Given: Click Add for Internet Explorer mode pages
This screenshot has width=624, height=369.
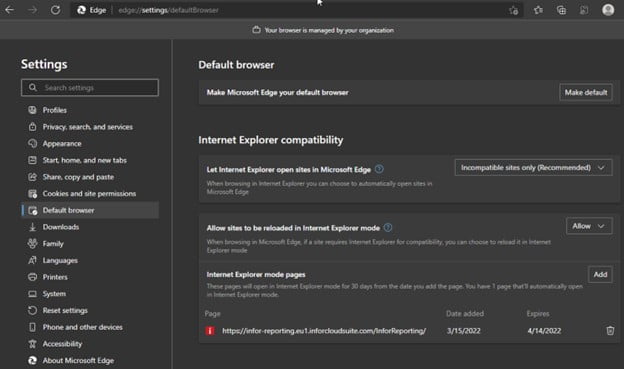Looking at the screenshot, I should (x=600, y=274).
